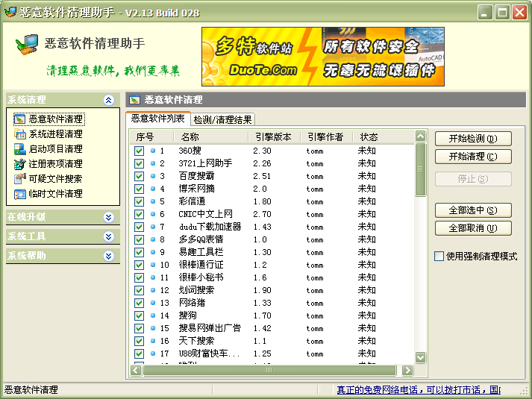Select 系统进程清理 text in sidebar
532x399 pixels.
pyautogui.click(x=56, y=134)
